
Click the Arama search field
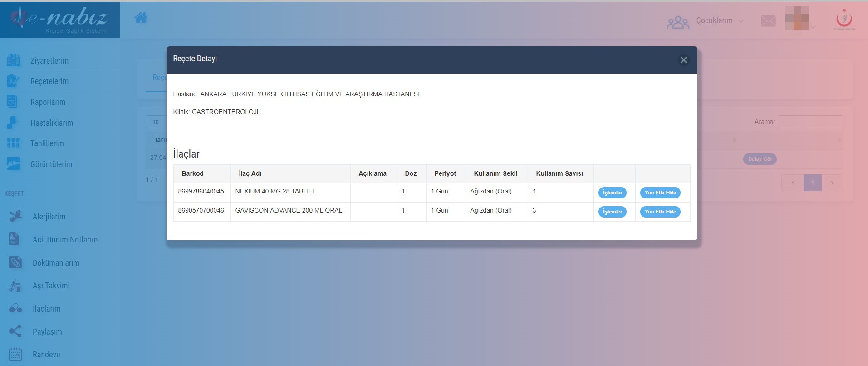(810, 122)
